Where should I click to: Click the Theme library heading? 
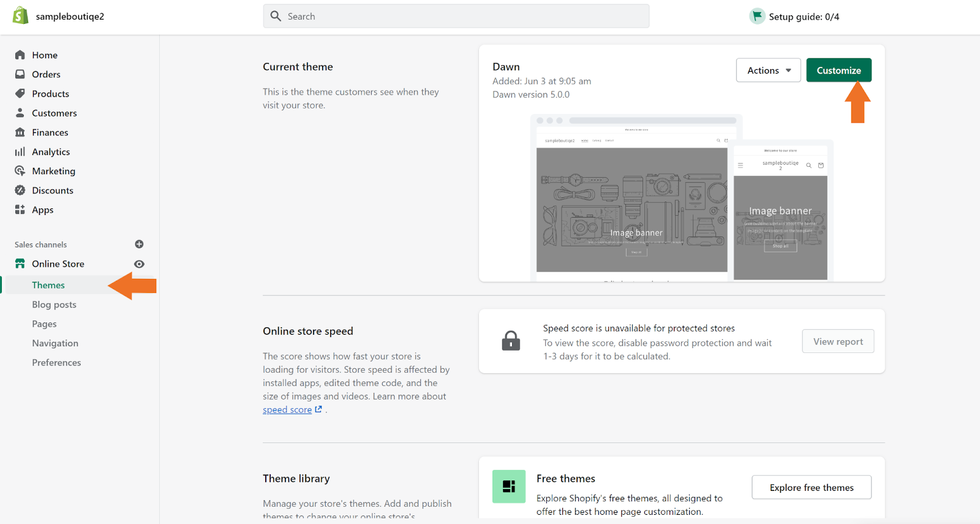point(296,479)
